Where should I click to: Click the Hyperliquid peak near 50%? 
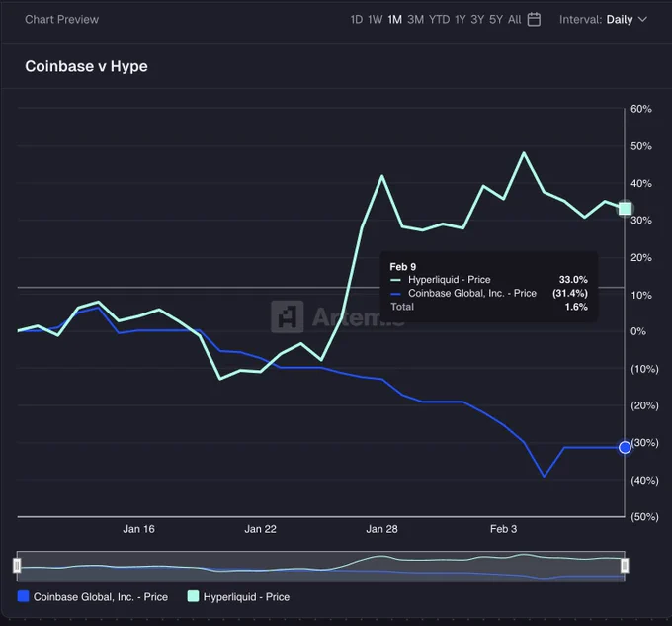524,152
